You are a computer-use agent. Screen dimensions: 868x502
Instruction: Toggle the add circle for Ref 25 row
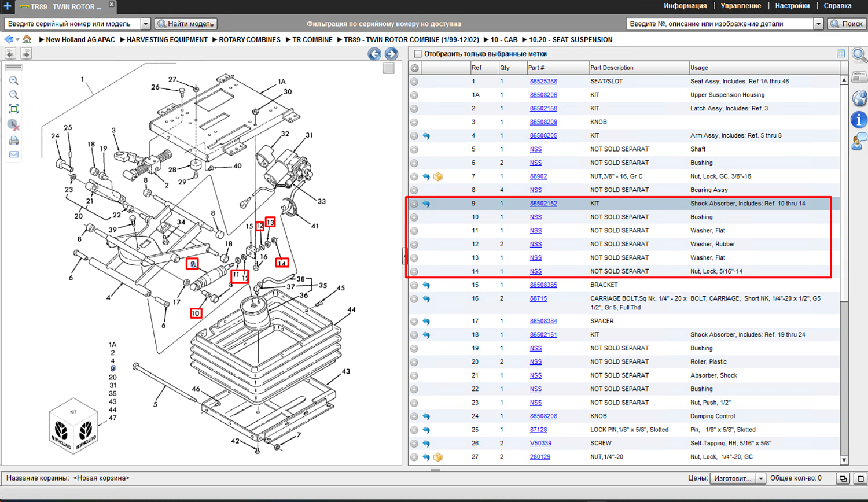pyautogui.click(x=414, y=430)
